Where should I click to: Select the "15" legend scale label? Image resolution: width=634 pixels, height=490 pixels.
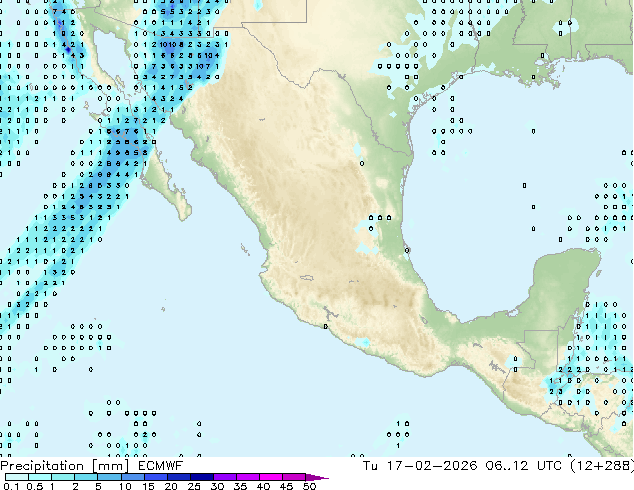coord(148,486)
